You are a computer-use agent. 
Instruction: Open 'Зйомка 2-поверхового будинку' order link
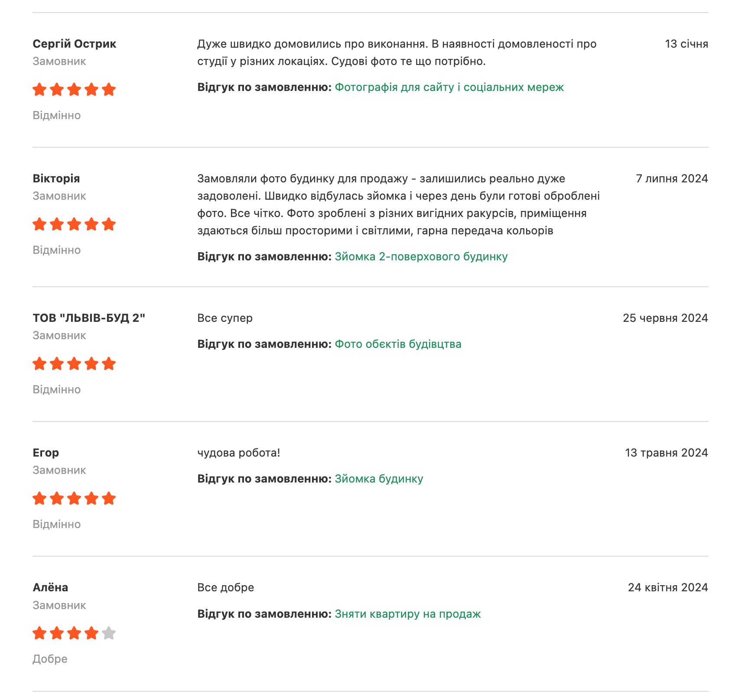click(421, 257)
